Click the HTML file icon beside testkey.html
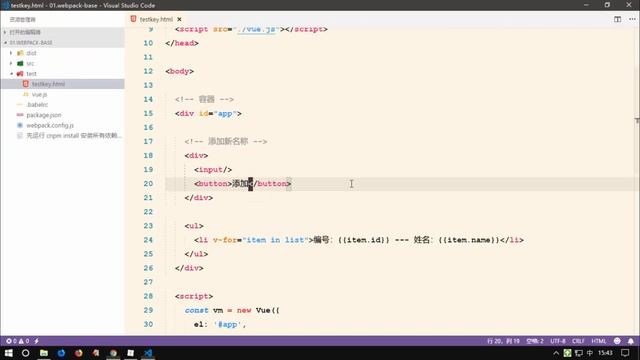 (26, 84)
